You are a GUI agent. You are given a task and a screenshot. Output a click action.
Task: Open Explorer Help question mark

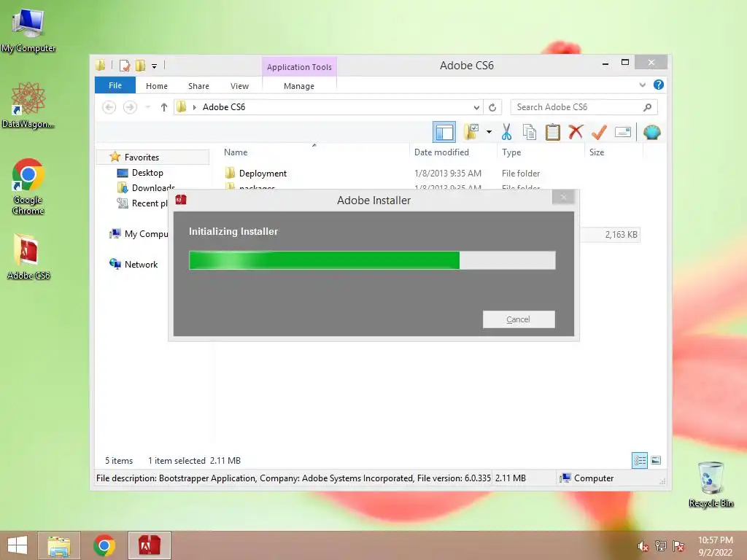[x=659, y=85]
